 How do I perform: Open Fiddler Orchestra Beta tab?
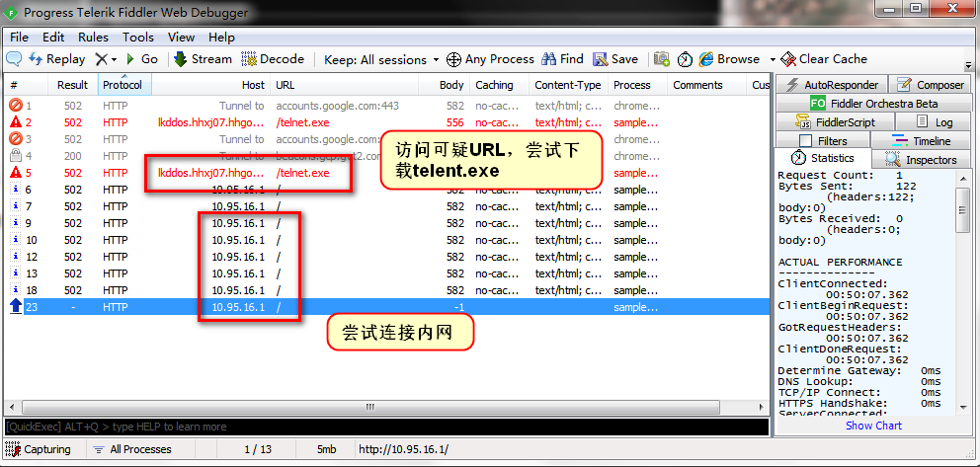(873, 104)
